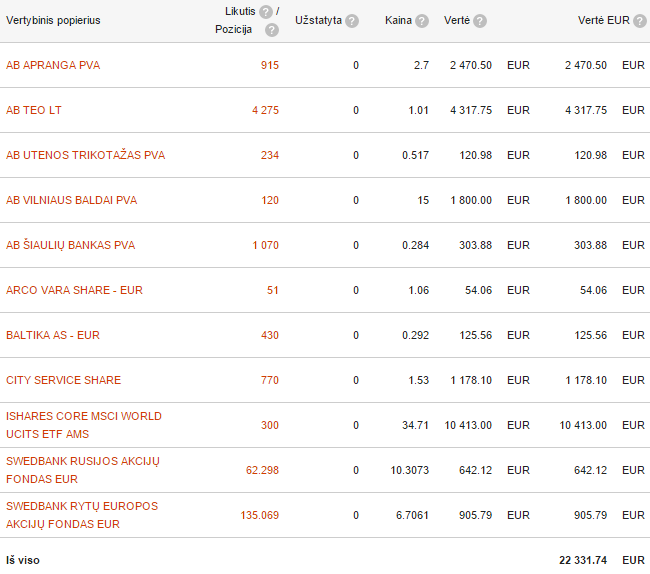Screen dimensions: 650x574
Task: Open AB VILNIAUS BALDAI PVA link
Action: 71,200
